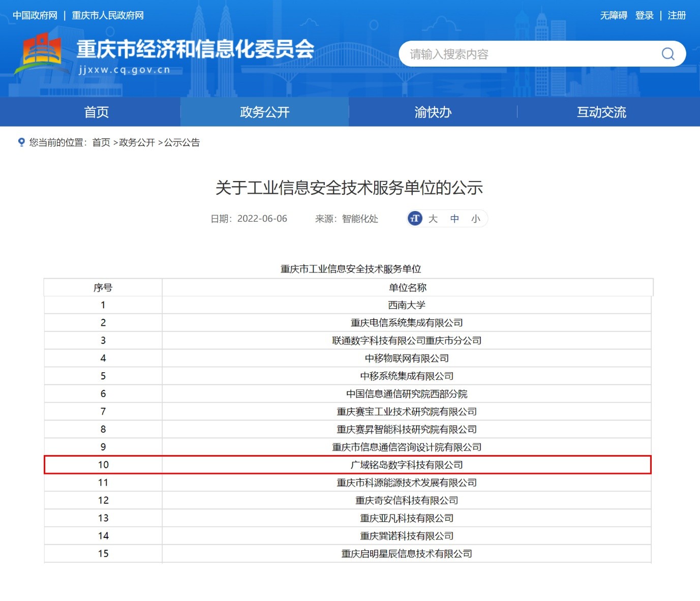Click 首页 in the breadcrumb path
Image resolution: width=700 pixels, height=601 pixels.
coord(101,142)
